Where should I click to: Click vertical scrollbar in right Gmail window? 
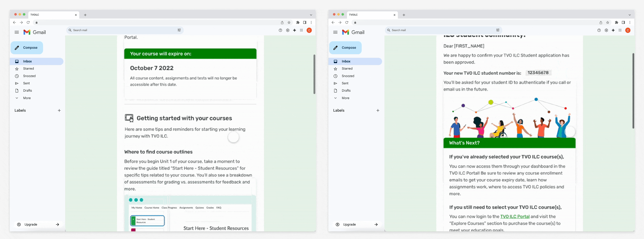(633, 91)
